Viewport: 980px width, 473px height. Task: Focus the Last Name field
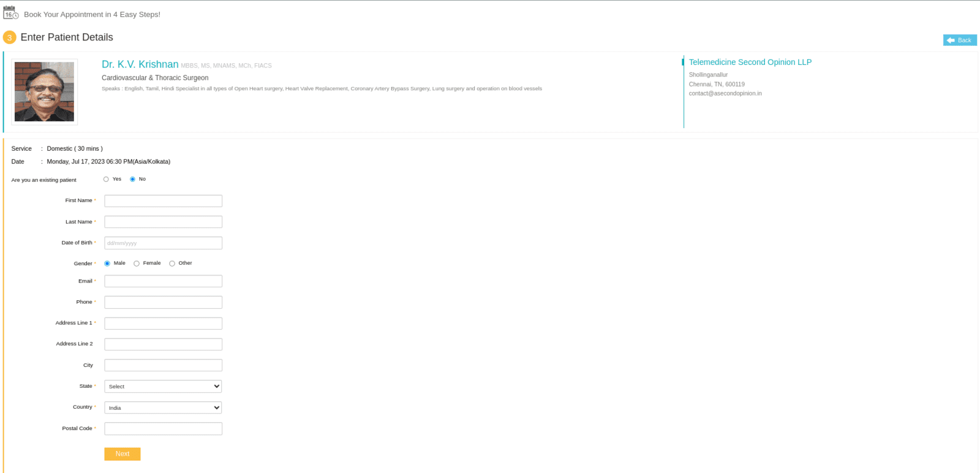click(163, 222)
